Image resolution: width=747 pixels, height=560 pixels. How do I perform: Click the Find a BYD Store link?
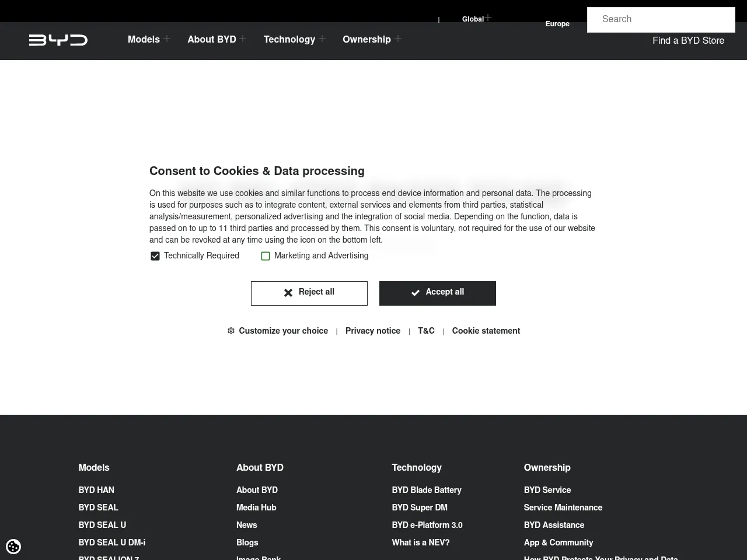pyautogui.click(x=688, y=40)
